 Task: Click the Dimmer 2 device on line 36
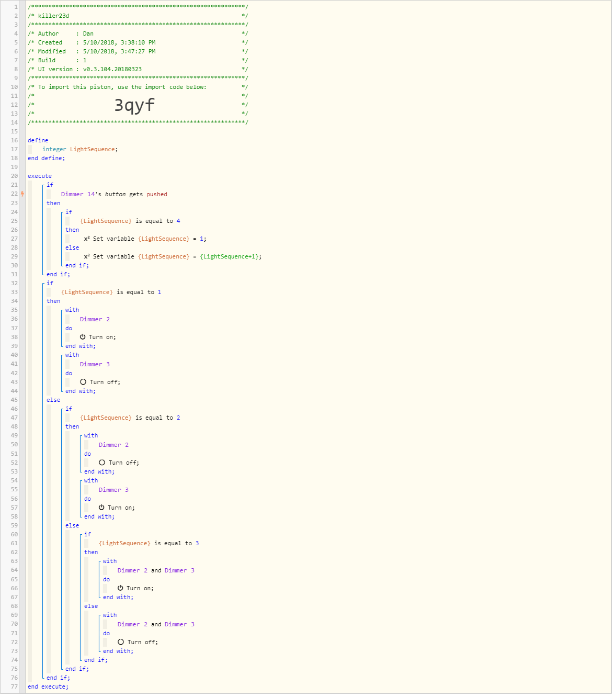[x=95, y=319]
